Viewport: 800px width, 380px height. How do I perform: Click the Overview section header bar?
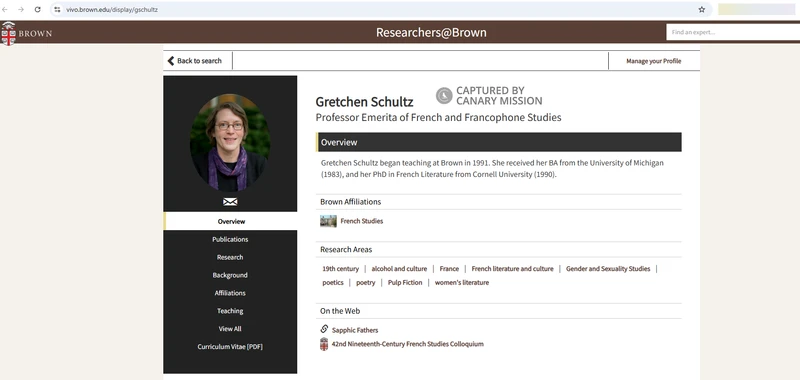pyautogui.click(x=498, y=142)
